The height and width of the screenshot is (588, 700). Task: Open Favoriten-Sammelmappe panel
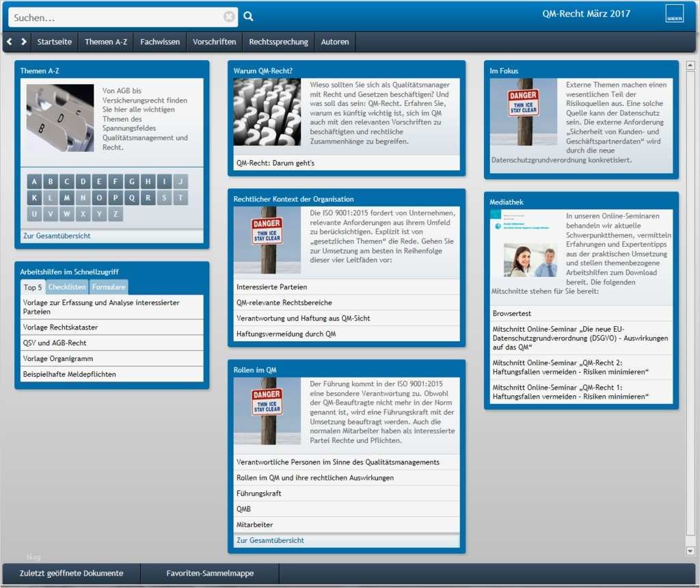pyautogui.click(x=210, y=573)
